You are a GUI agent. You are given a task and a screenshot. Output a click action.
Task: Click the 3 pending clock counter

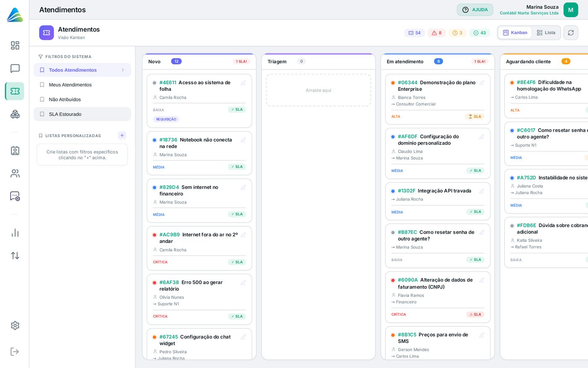457,33
